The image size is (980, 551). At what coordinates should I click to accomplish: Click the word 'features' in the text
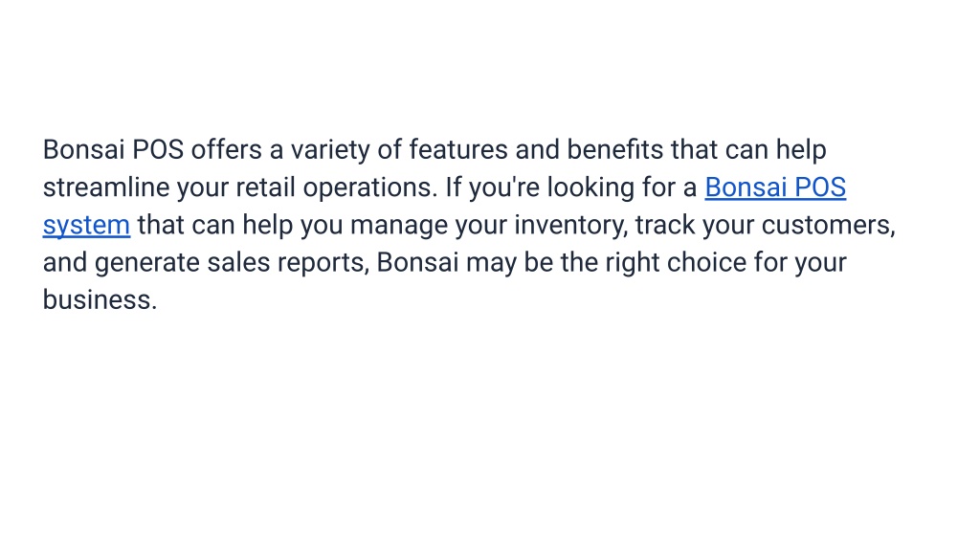(x=458, y=150)
